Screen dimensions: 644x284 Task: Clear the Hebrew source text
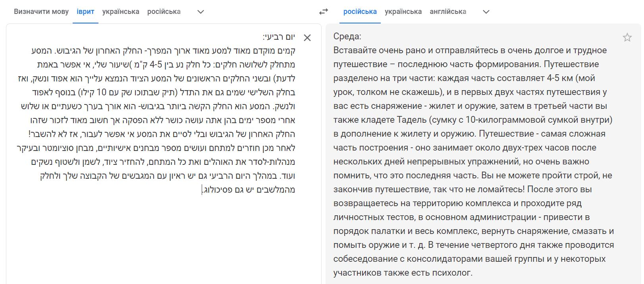click(x=307, y=38)
